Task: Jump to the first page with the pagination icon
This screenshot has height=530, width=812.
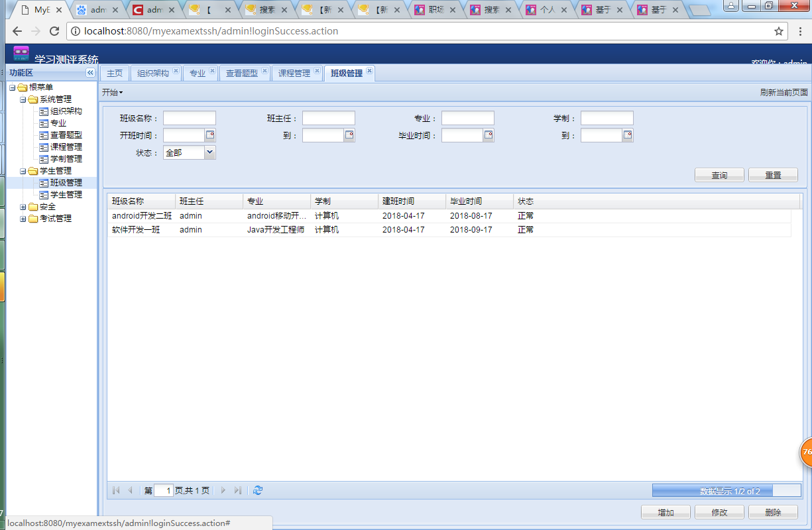Action: pyautogui.click(x=115, y=490)
